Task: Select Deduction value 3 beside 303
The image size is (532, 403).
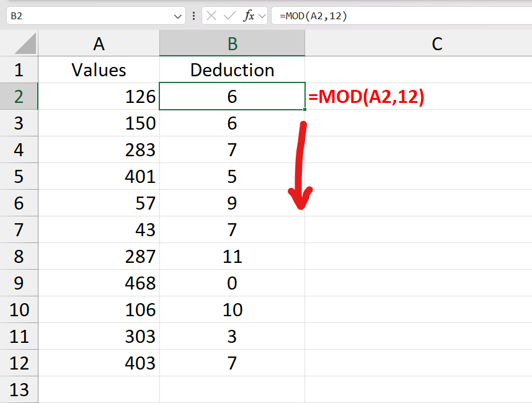Action: tap(232, 336)
